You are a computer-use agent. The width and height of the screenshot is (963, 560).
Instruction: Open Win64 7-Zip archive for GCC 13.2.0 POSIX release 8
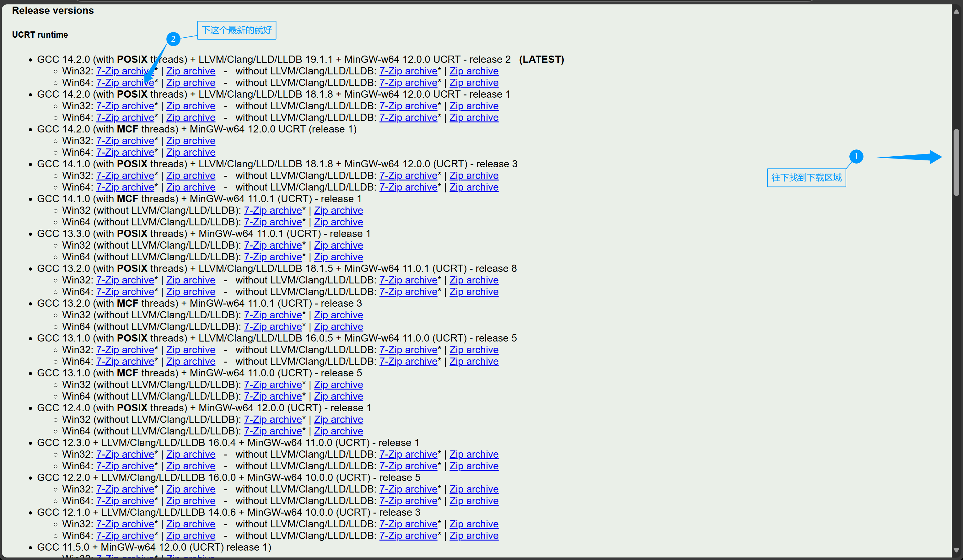[125, 292]
